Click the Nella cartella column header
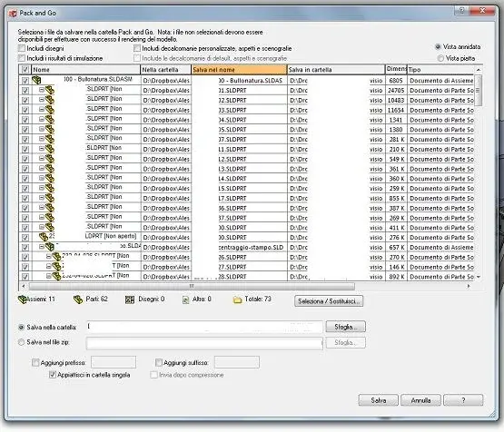 click(x=166, y=70)
